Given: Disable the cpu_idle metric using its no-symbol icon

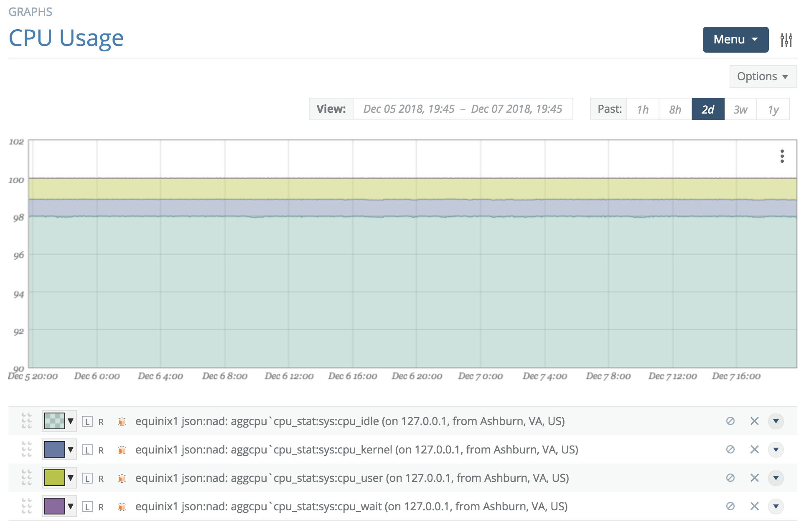Looking at the screenshot, I should tap(730, 421).
